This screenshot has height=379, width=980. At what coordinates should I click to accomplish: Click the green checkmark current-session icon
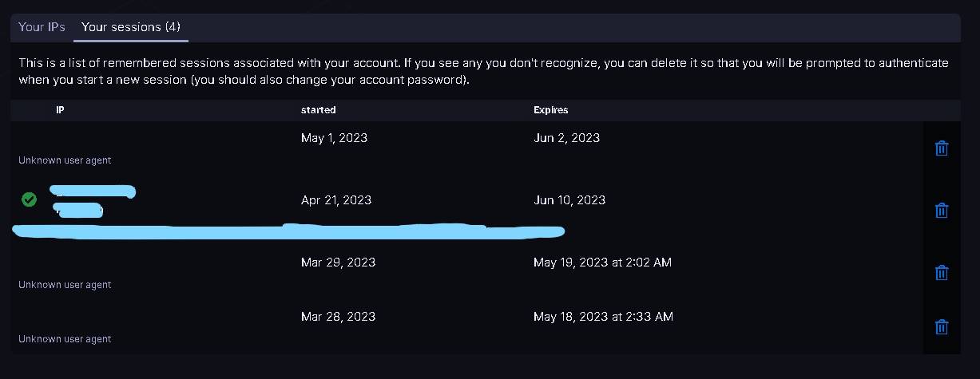(29, 199)
